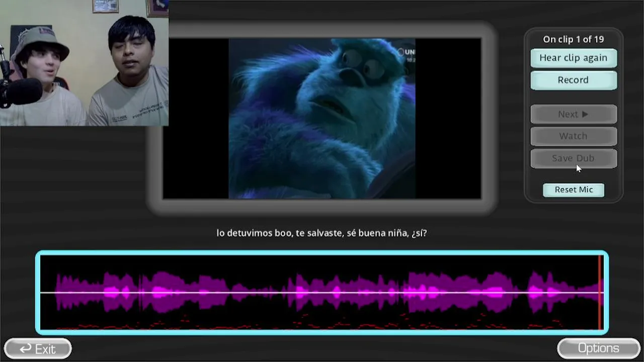Viewport: 644px width, 362px height.
Task: Exit the dubbing screen
Action: coord(38,348)
